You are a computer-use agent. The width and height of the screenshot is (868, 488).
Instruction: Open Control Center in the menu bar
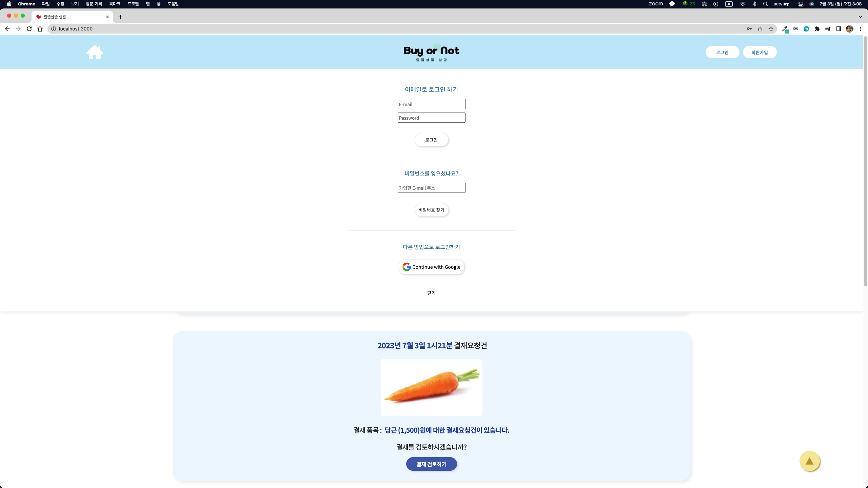[801, 4]
